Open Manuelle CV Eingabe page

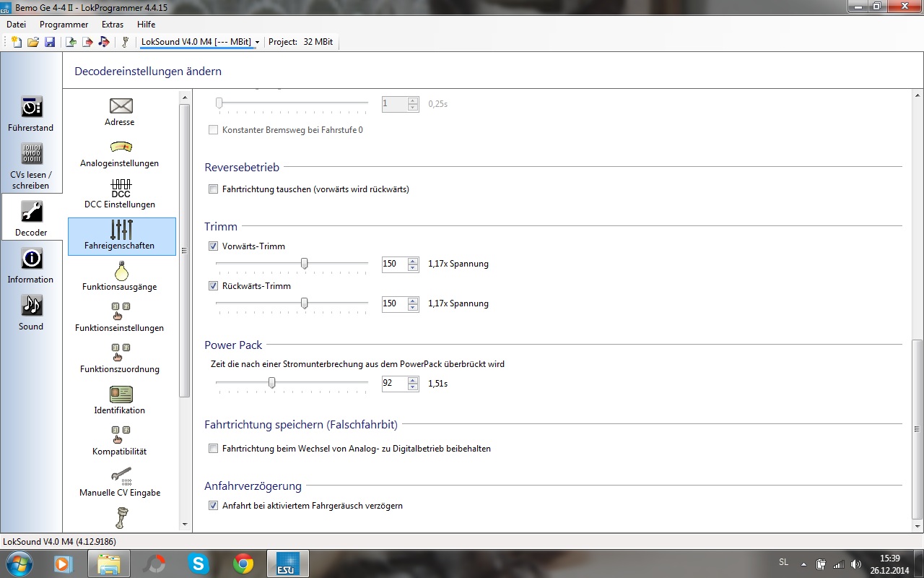(x=120, y=483)
